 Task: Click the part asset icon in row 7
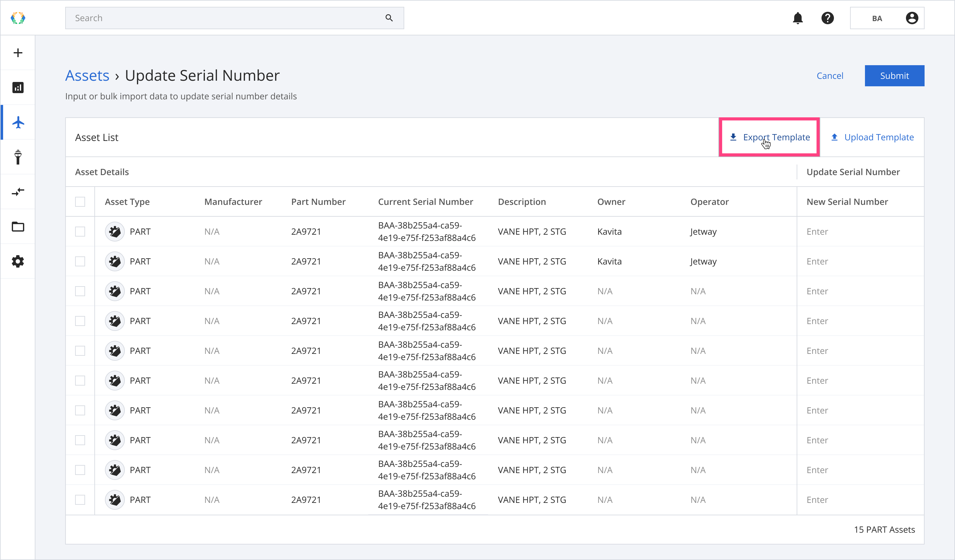114,410
